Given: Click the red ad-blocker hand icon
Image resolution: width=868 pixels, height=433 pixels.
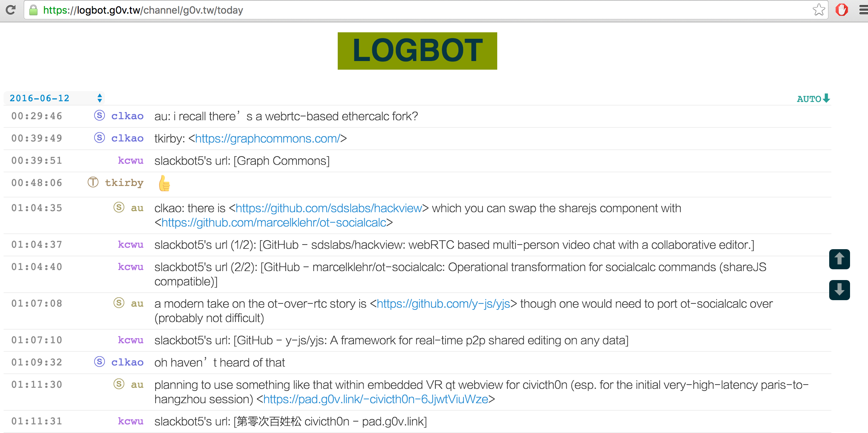Looking at the screenshot, I should coord(841,10).
